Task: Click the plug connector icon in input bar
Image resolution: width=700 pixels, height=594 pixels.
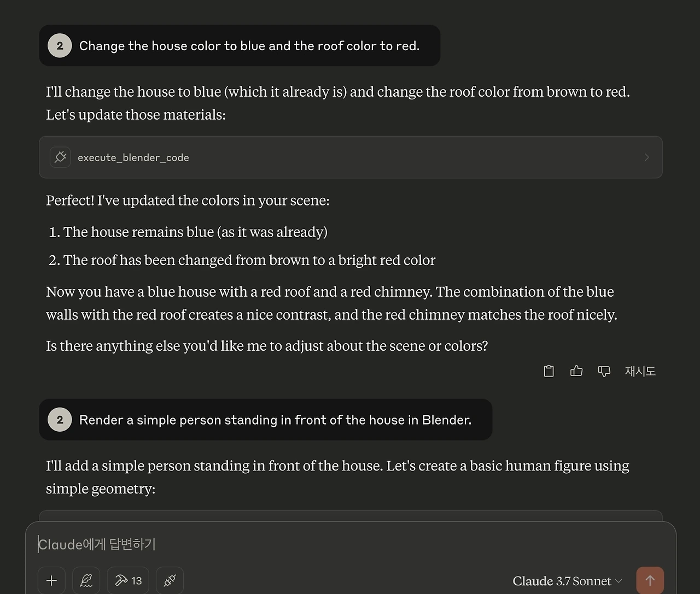Action: click(x=170, y=580)
